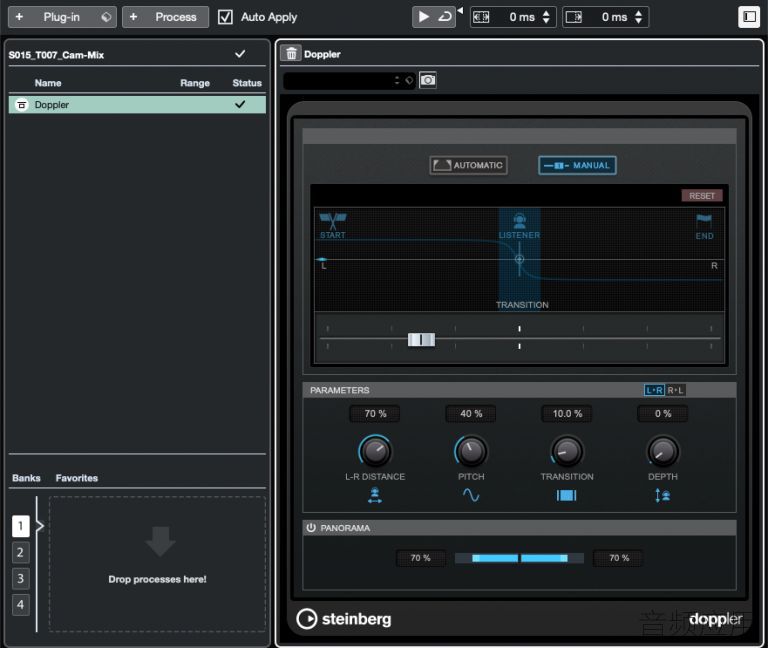
Task: Click the Start flags icon
Action: [x=333, y=221]
